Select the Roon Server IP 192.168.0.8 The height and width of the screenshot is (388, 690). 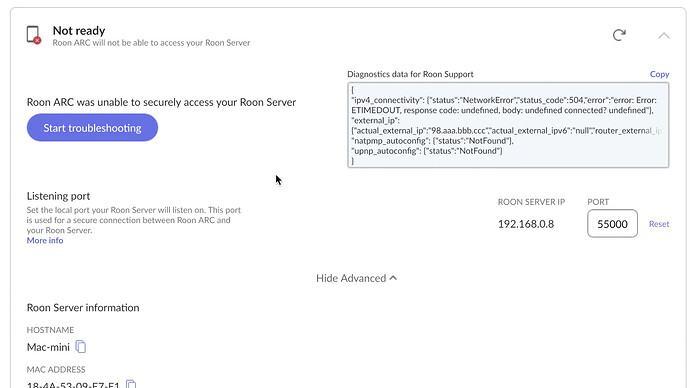click(526, 224)
